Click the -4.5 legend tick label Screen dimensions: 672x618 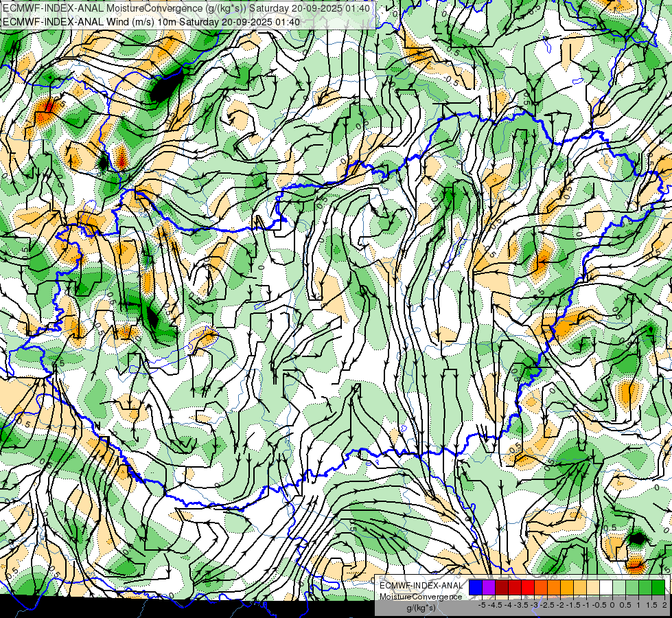point(495,605)
